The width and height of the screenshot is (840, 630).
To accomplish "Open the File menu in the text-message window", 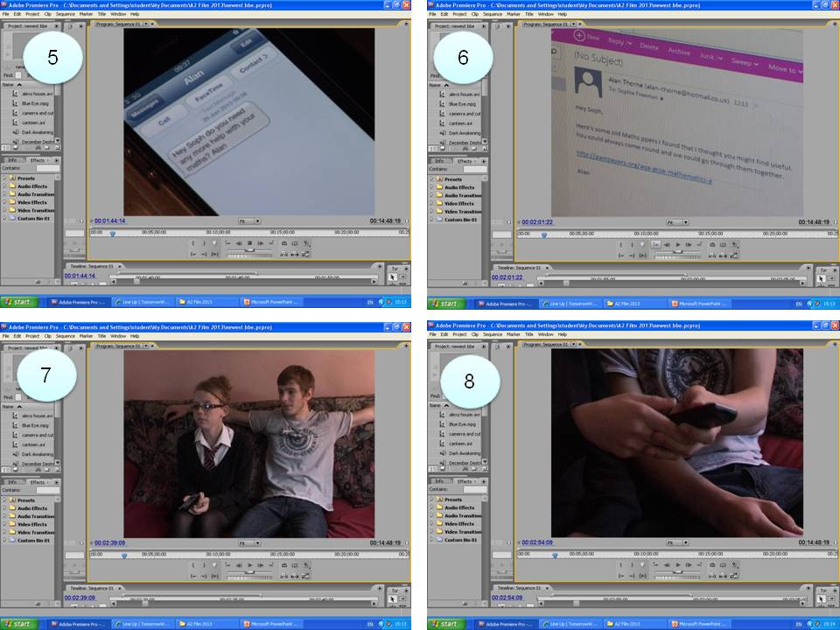I will (5, 14).
